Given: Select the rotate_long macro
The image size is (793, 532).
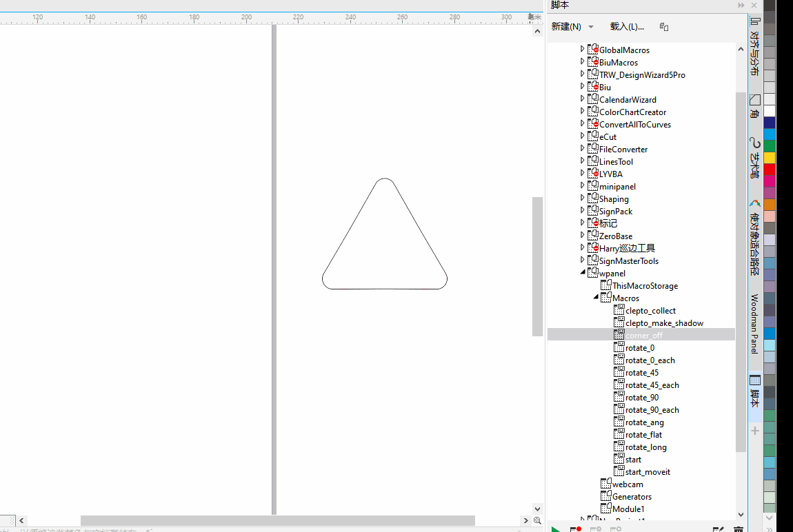Looking at the screenshot, I should [x=646, y=447].
